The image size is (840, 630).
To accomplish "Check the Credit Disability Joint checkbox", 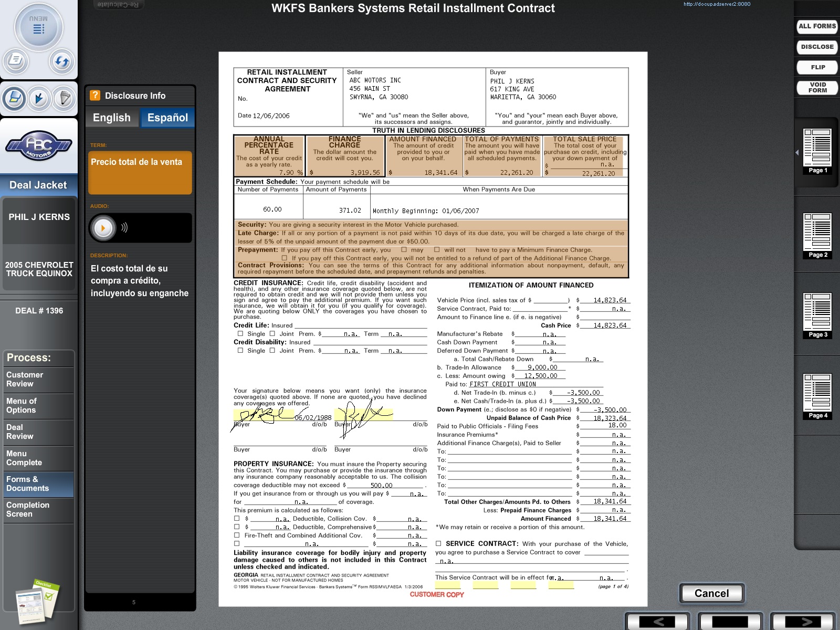I will tap(272, 350).
